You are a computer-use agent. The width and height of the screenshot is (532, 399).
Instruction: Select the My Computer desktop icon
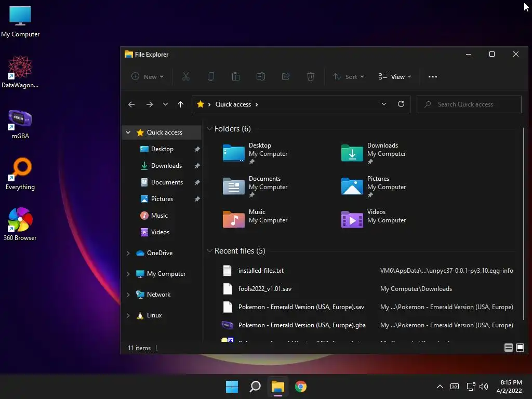pyautogui.click(x=20, y=21)
